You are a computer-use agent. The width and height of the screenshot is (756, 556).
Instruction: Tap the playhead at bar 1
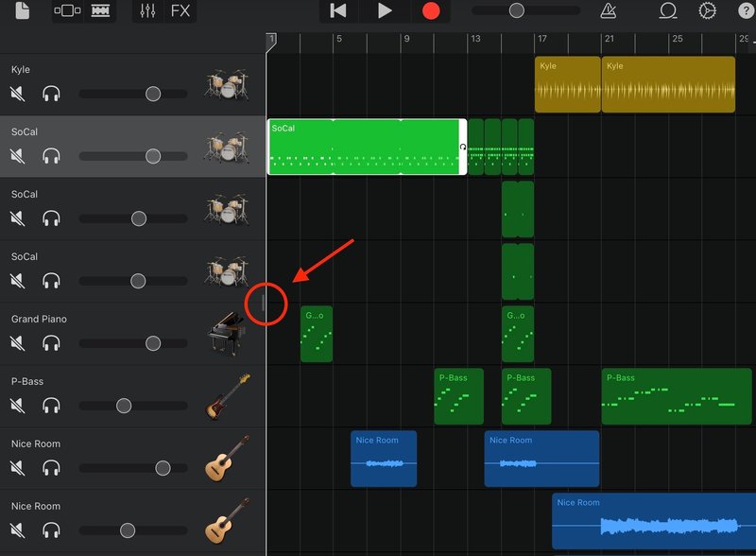click(271, 42)
